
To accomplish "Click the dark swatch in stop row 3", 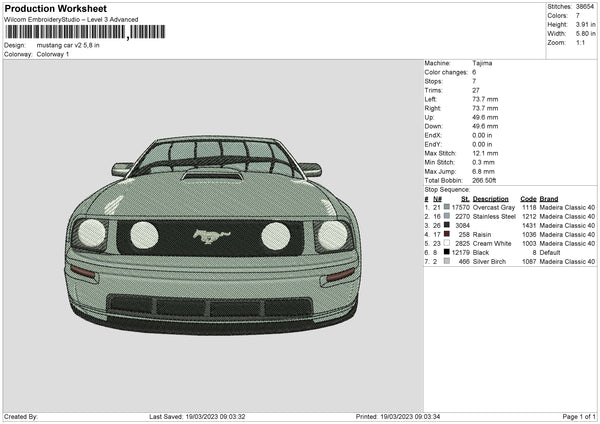I will click(447, 225).
